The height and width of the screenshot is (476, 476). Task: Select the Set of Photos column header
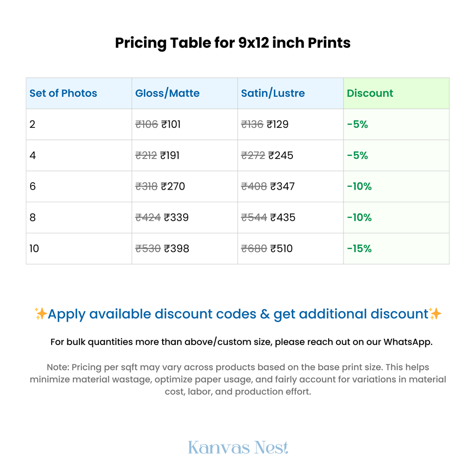(79, 93)
